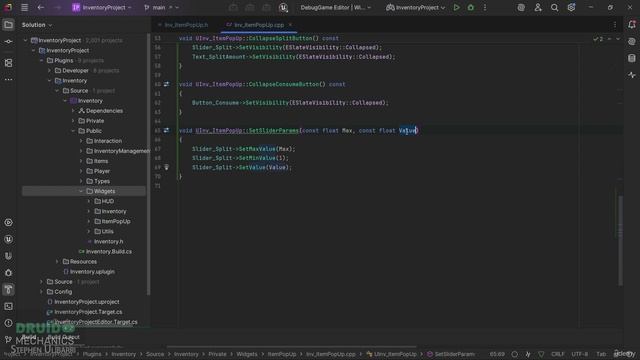The image size is (640, 360).
Task: Open the Database tool window icon
Action: click(x=632, y=58)
